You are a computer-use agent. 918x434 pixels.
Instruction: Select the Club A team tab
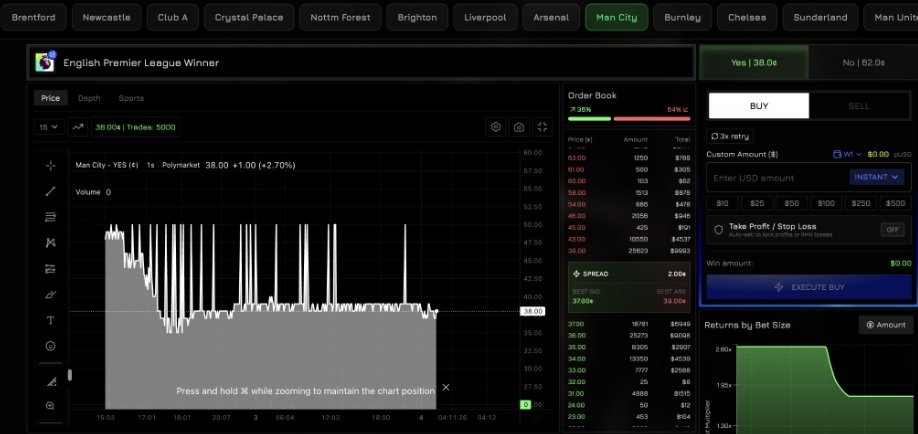(173, 18)
